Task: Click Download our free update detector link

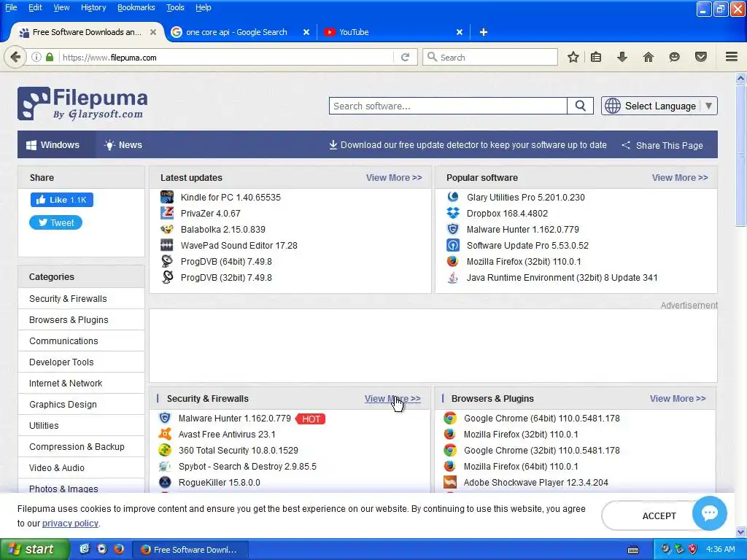Action: 468,145
